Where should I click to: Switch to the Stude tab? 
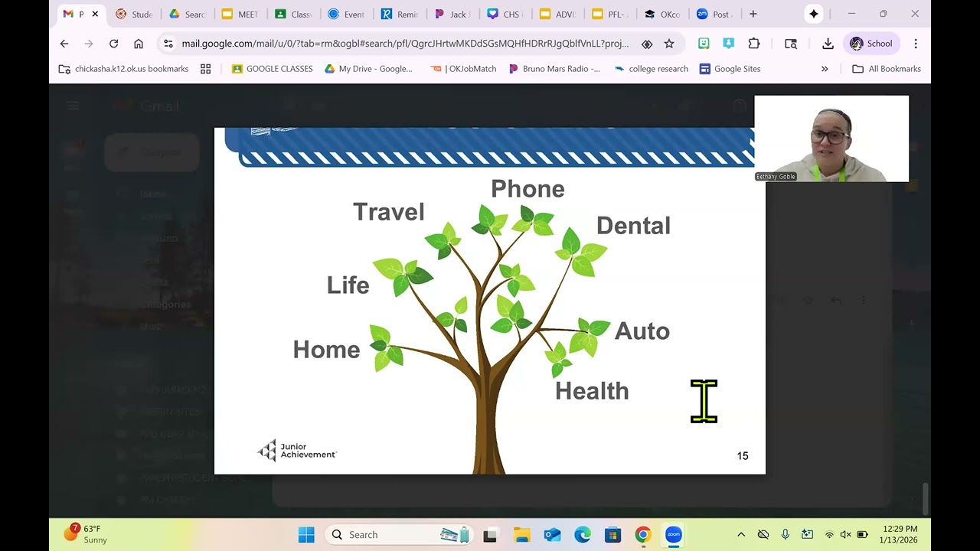(x=134, y=14)
